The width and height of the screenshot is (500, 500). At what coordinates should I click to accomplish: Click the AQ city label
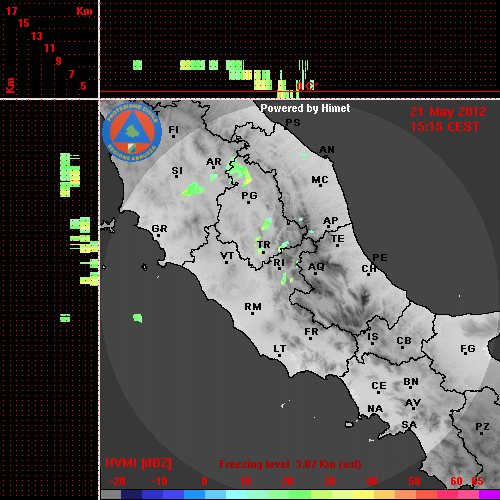316,267
